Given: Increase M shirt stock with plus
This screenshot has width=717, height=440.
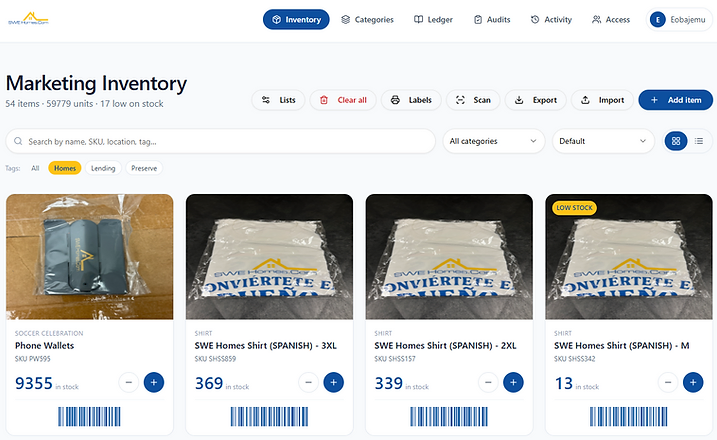Looking at the screenshot, I should click(693, 382).
